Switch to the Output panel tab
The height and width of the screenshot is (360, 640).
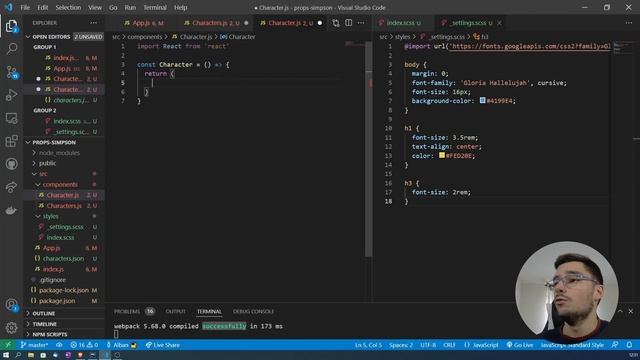[176, 311]
